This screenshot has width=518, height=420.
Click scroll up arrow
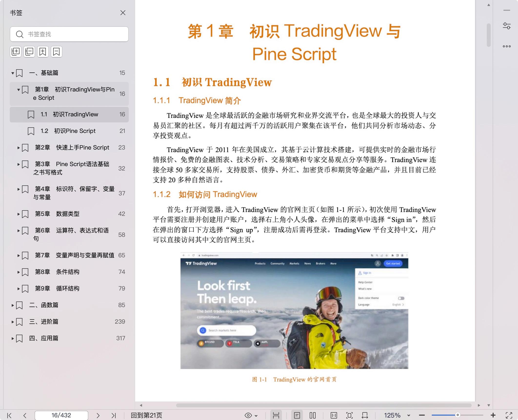488,5
